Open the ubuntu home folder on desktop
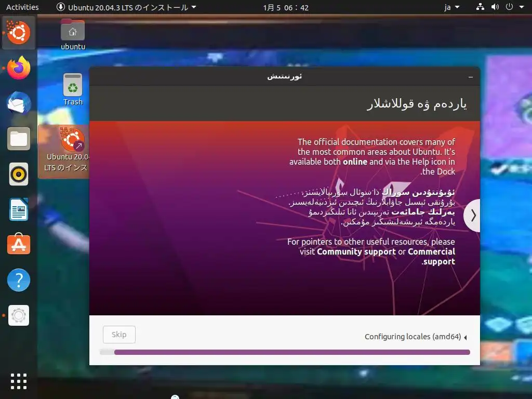The height and width of the screenshot is (399, 532). tap(73, 35)
